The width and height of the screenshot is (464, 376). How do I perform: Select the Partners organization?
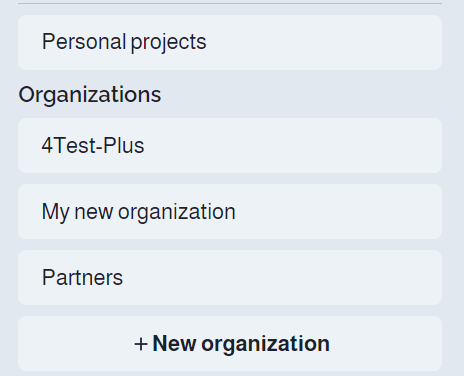coord(230,277)
